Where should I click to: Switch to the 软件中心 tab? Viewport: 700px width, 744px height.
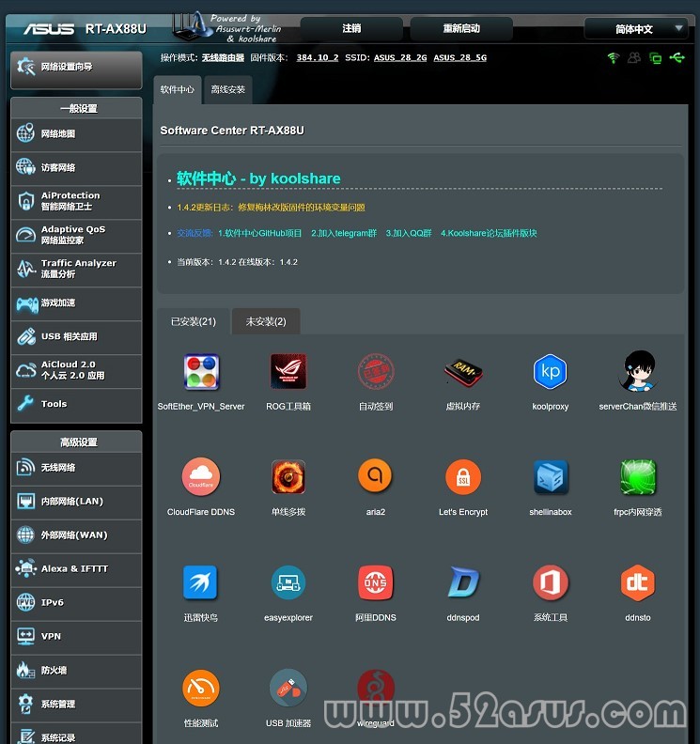(x=178, y=89)
